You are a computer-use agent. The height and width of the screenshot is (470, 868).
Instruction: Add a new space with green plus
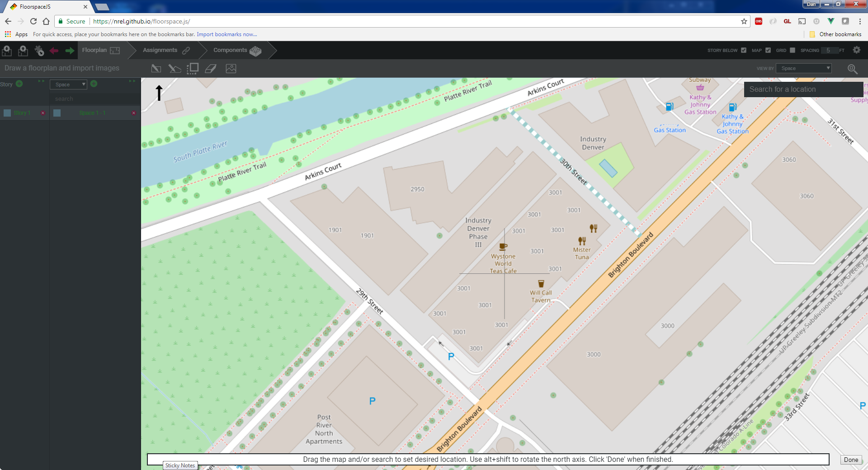tap(94, 84)
